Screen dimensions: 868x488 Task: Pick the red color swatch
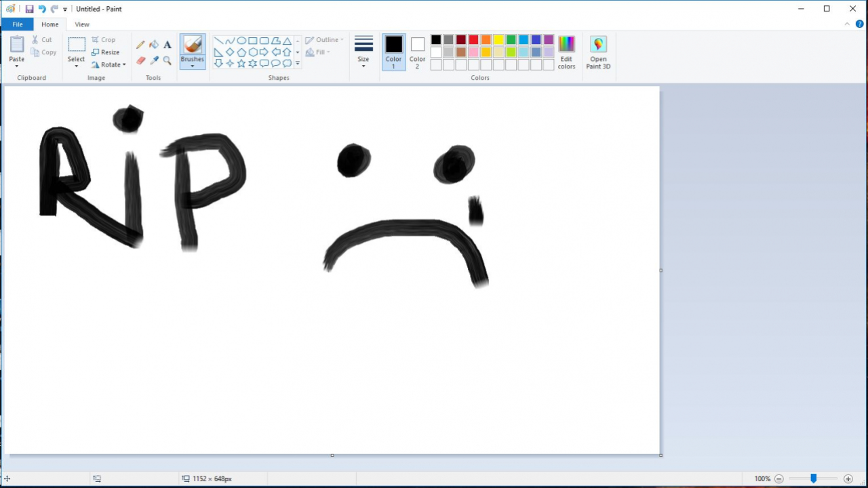pyautogui.click(x=473, y=40)
